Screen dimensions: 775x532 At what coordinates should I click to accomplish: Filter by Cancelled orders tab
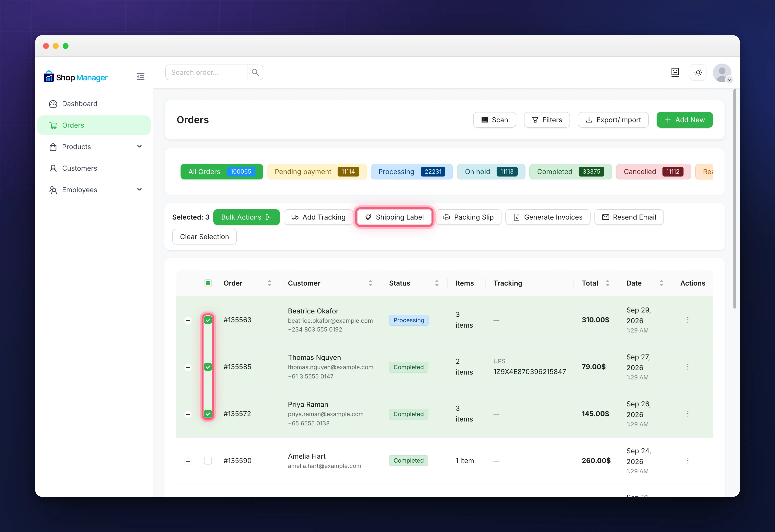pyautogui.click(x=654, y=172)
